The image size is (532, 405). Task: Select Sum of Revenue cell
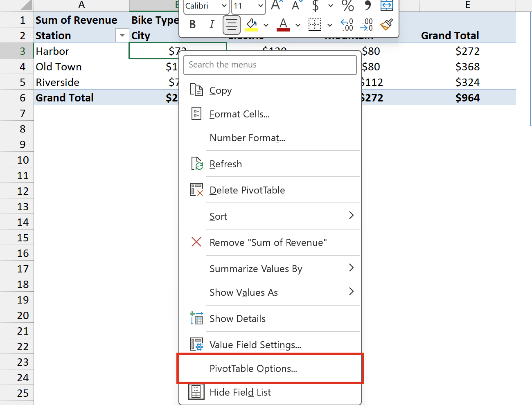(81, 20)
